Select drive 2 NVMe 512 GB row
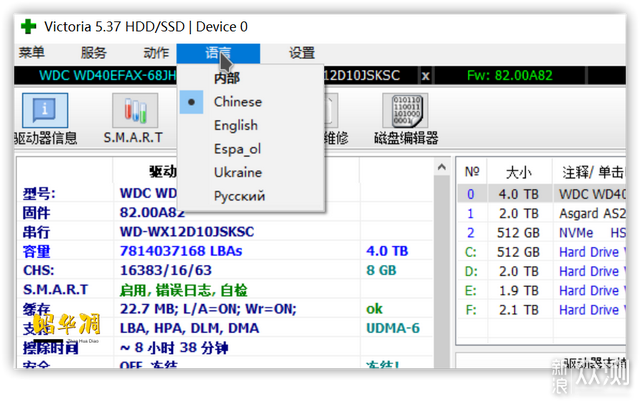 point(542,233)
